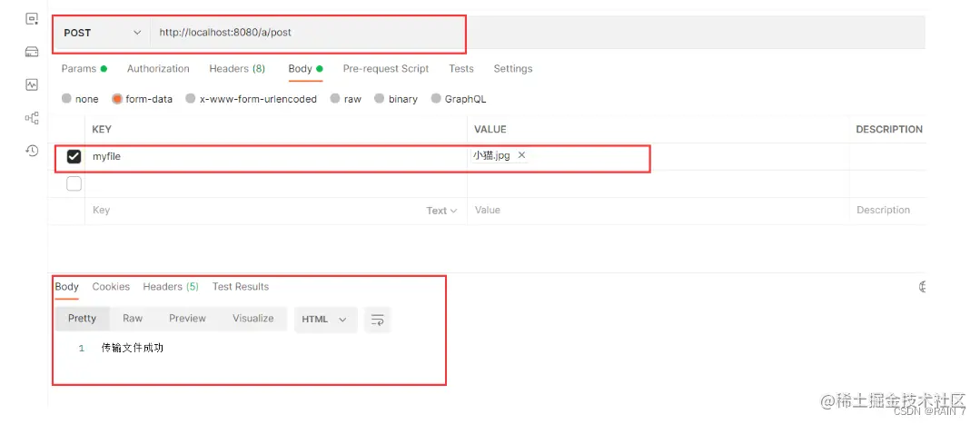
Task: Select the GraphQL body type
Action: pyautogui.click(x=458, y=99)
